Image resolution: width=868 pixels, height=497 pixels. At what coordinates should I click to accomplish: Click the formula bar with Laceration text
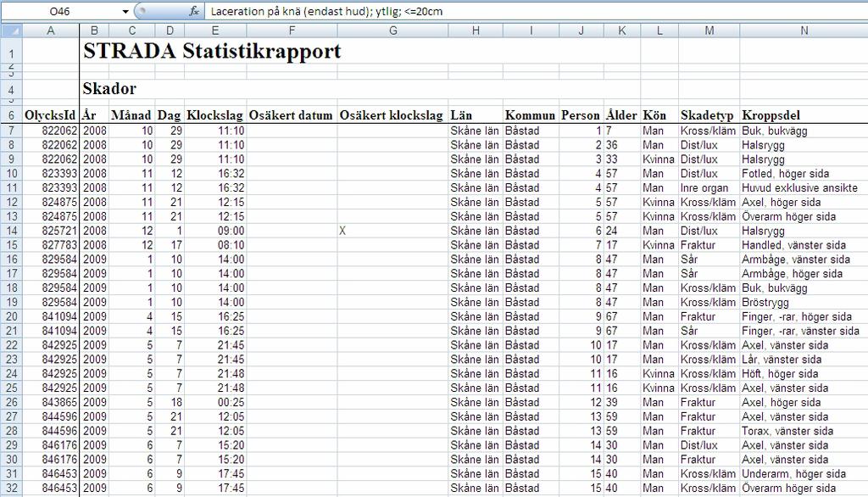click(x=536, y=11)
